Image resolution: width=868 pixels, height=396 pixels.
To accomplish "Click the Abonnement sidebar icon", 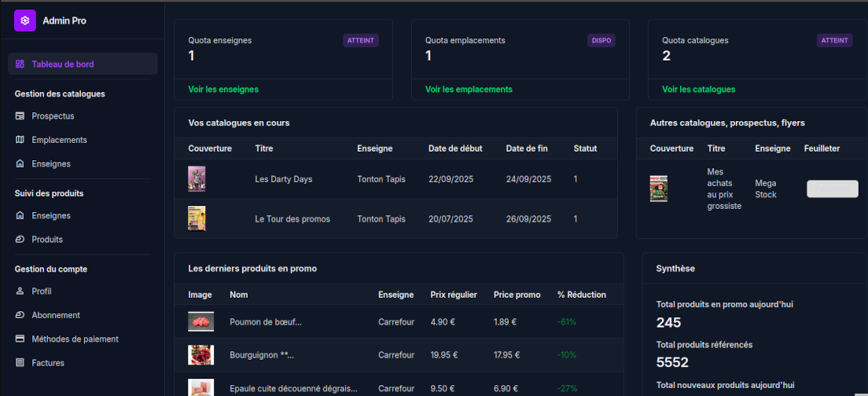I will point(20,315).
